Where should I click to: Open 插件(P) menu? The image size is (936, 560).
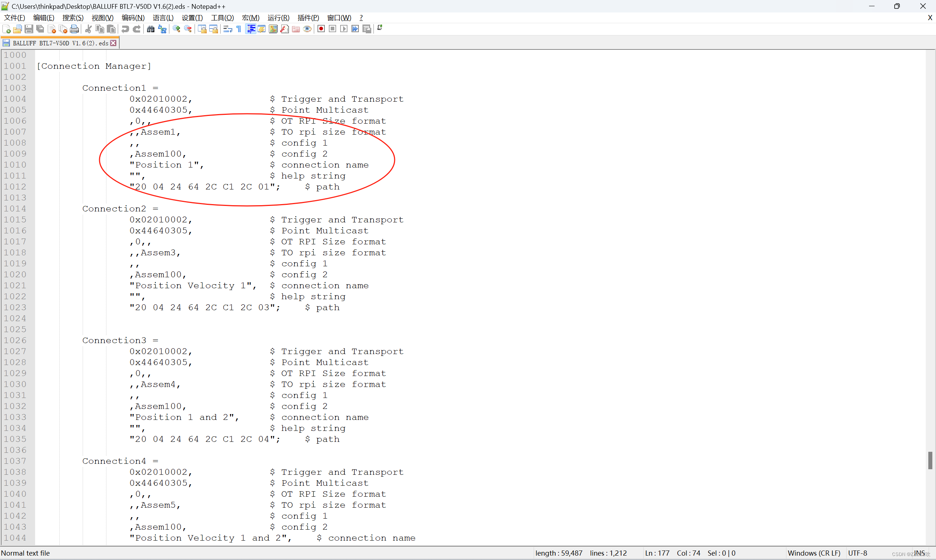click(308, 18)
